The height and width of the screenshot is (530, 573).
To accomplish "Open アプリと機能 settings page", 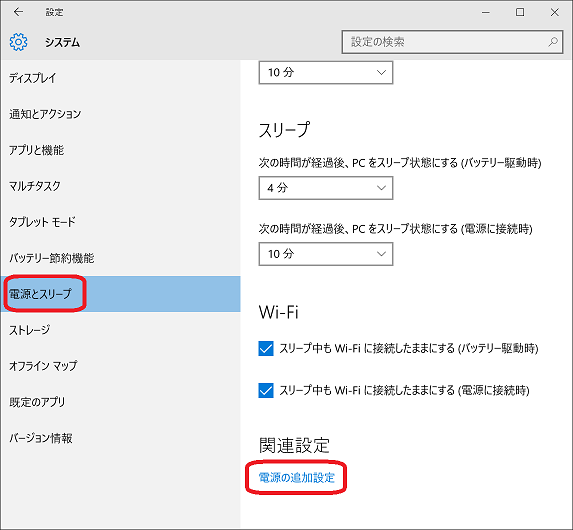I will (x=121, y=150).
